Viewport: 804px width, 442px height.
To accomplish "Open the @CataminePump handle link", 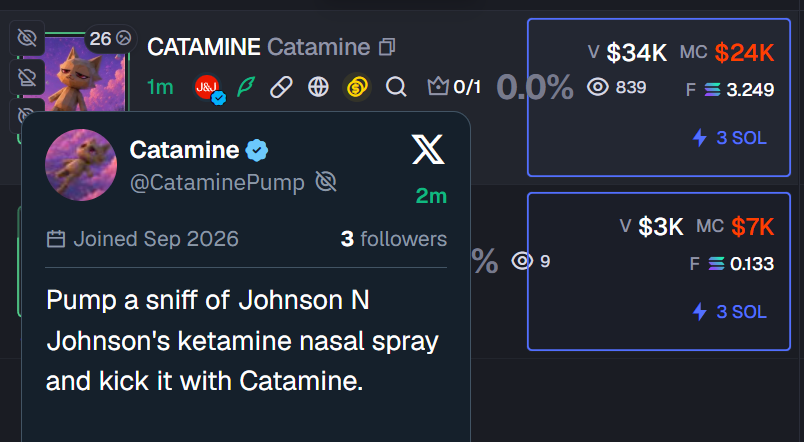I will (217, 183).
